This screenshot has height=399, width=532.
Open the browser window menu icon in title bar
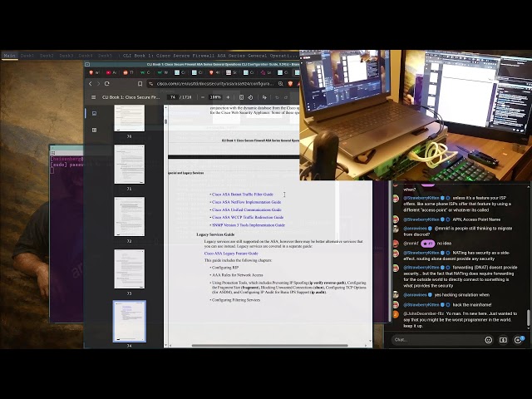click(87, 64)
